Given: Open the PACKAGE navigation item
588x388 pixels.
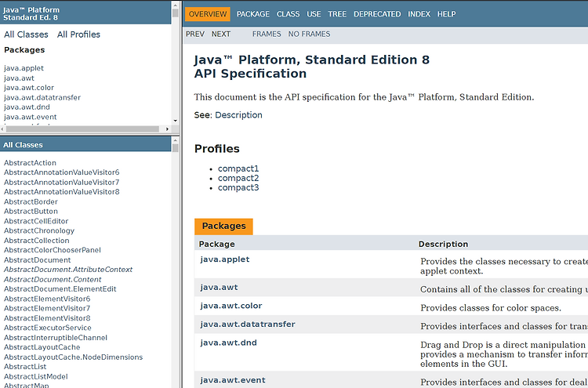Looking at the screenshot, I should [x=252, y=14].
